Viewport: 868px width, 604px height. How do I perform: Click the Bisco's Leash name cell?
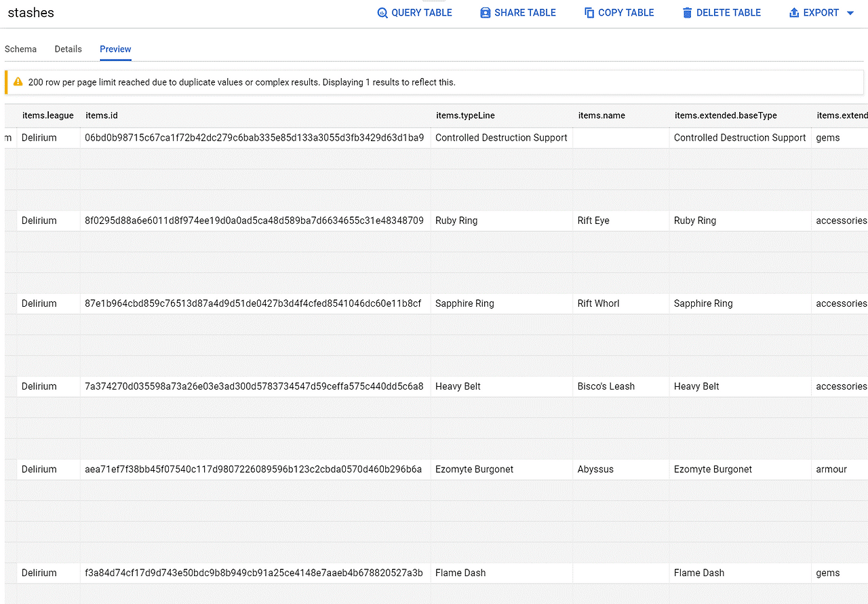[x=621, y=386]
